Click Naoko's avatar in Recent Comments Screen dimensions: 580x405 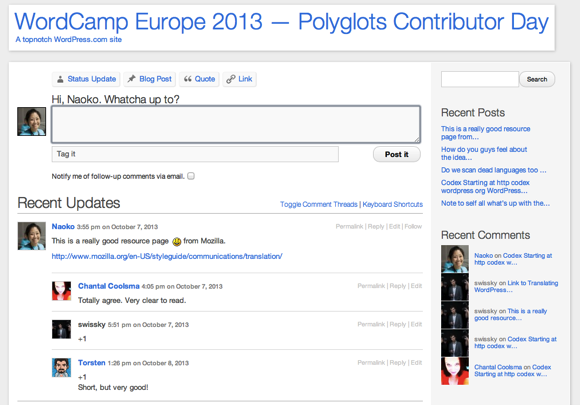tap(455, 259)
